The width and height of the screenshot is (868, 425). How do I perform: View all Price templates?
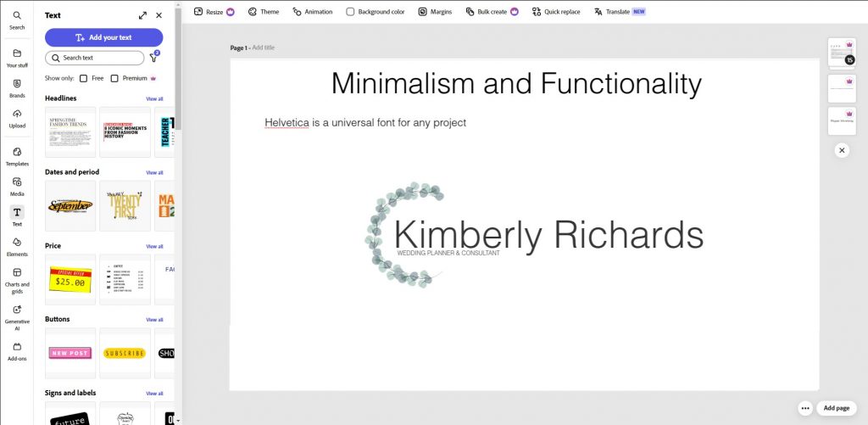tap(154, 246)
